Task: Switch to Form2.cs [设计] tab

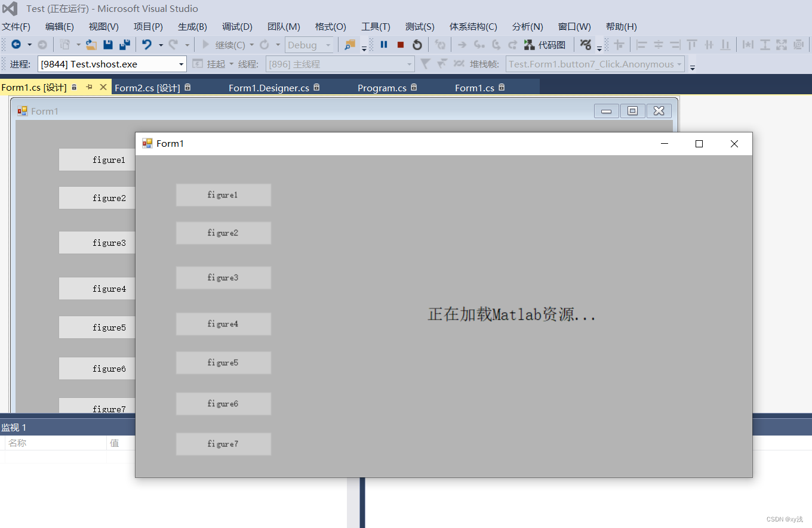Action: (147, 88)
